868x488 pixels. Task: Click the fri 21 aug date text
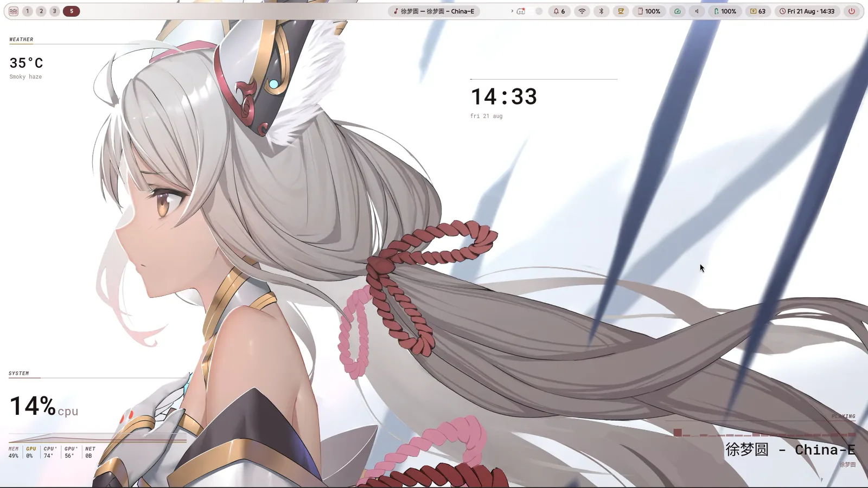(x=486, y=116)
